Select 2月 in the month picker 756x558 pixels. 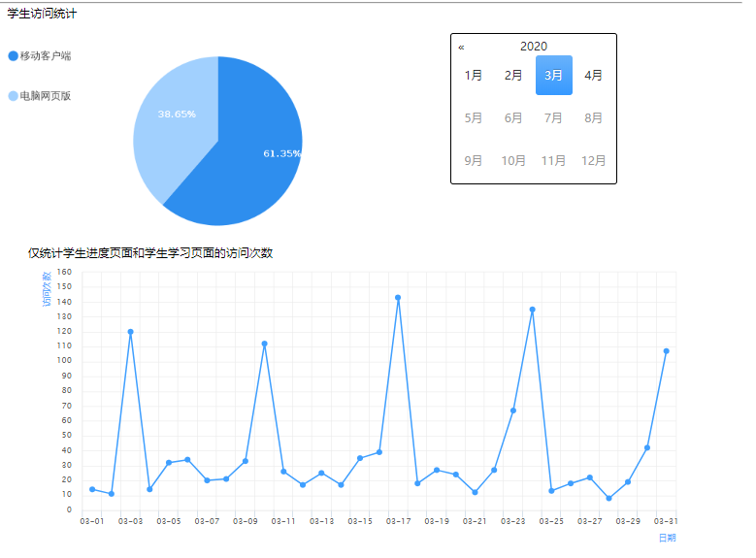pos(513,76)
